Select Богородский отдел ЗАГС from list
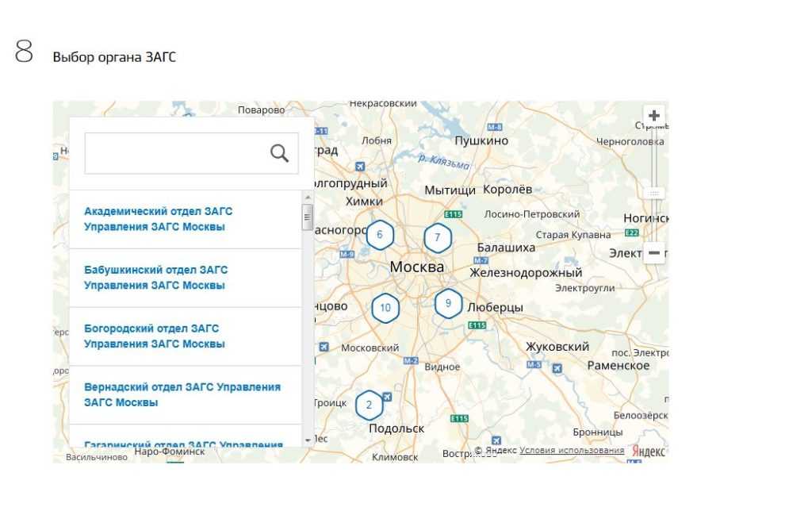Image resolution: width=812 pixels, height=511 pixels. pos(155,336)
